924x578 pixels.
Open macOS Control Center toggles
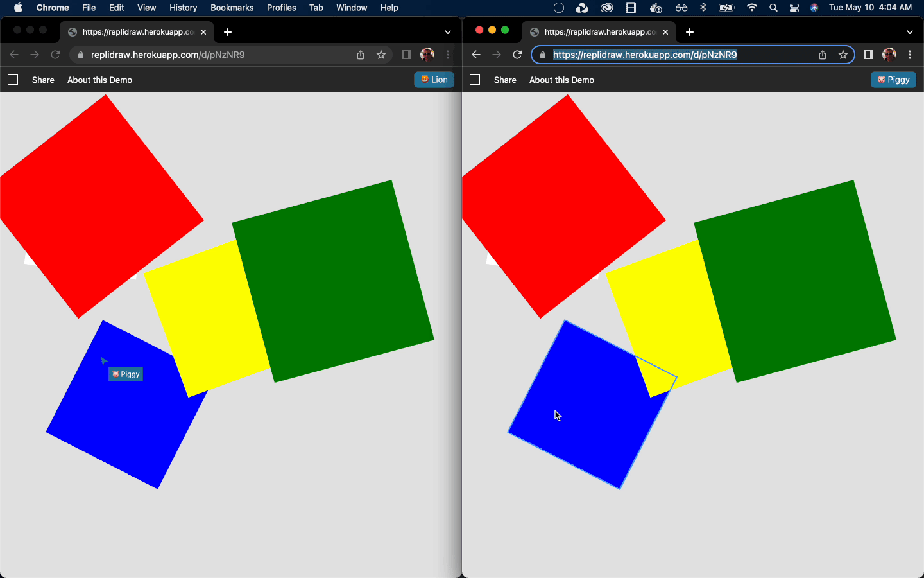tap(794, 8)
